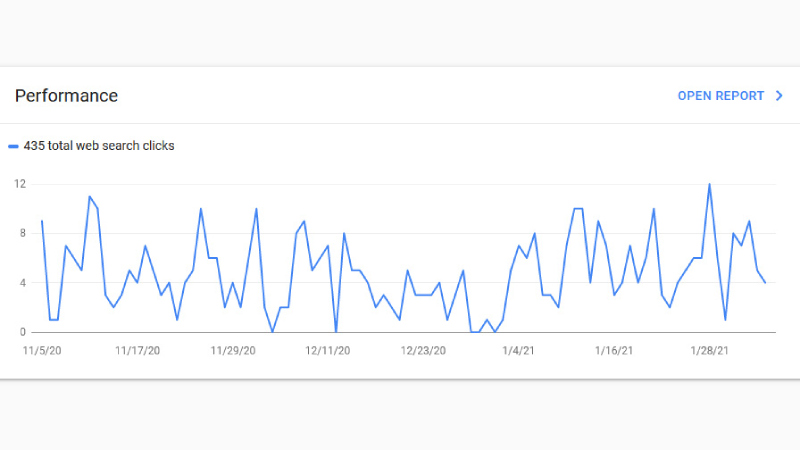Click the highest chart peak reaching 12 clicks

(709, 185)
